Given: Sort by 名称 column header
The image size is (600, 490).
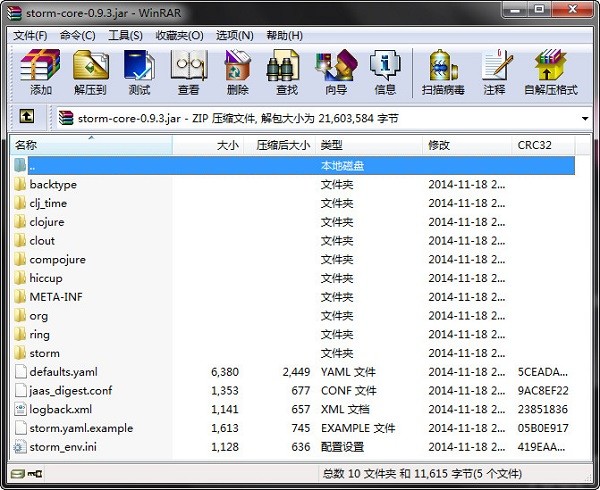Looking at the screenshot, I should coord(91,145).
